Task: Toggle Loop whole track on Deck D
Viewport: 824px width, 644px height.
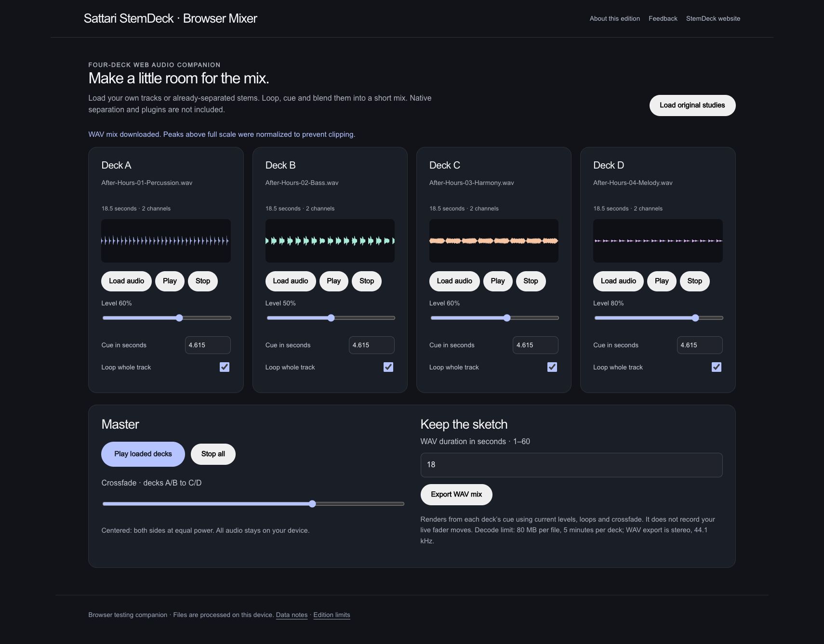Action: pos(717,367)
